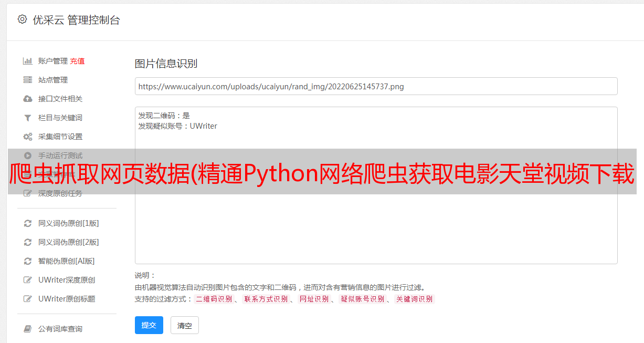The width and height of the screenshot is (644, 343).
Task: Click the gear icon beside 优采云 管理控制台
Action: (22, 19)
